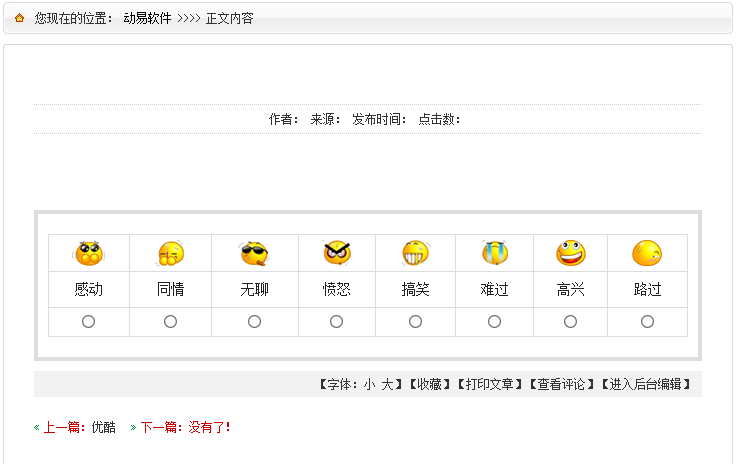Click the 感动 text label

point(89,289)
